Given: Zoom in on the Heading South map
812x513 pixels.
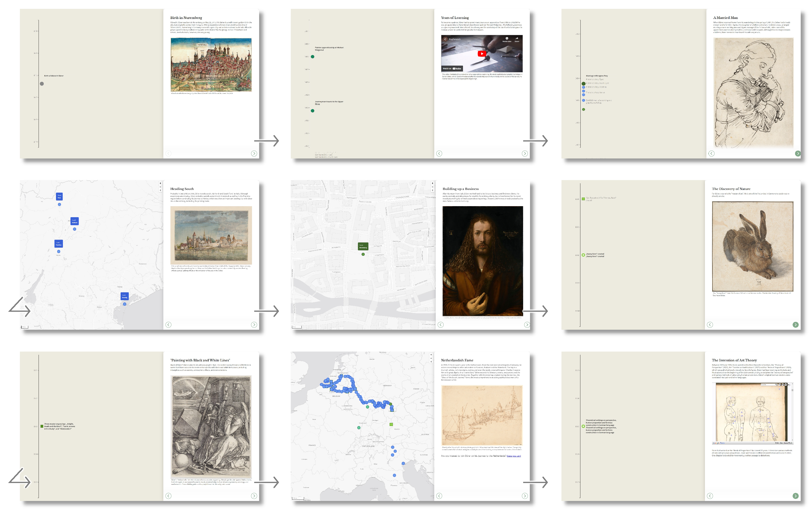Looking at the screenshot, I should [x=161, y=183].
